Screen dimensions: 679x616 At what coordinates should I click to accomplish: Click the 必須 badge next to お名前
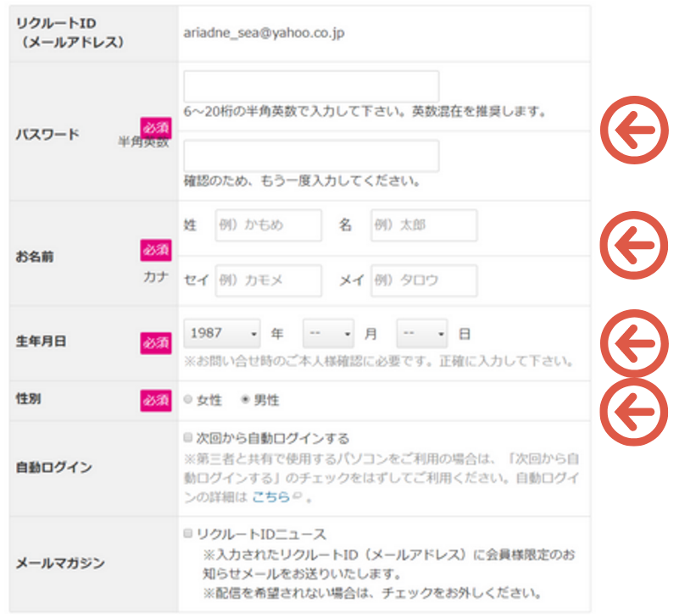pyautogui.click(x=156, y=251)
